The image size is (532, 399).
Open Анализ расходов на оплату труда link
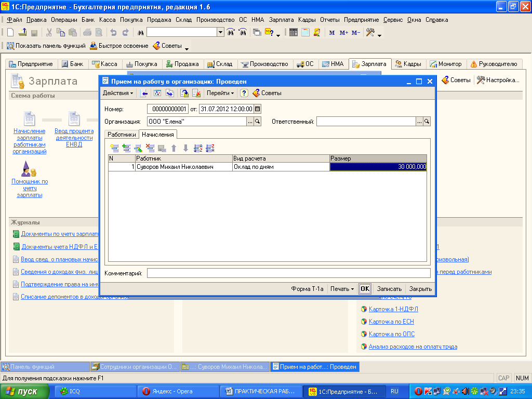click(x=413, y=347)
